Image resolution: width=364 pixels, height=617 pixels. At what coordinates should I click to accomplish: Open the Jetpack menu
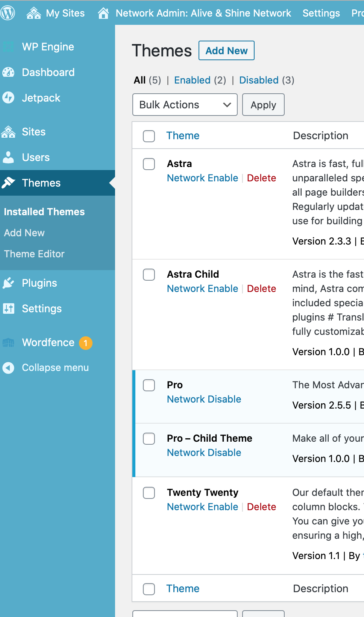tap(41, 98)
